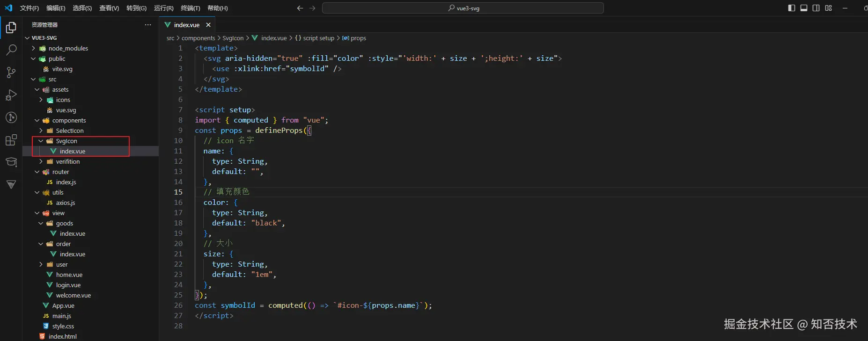Open vite.svg file in explorer
The width and height of the screenshot is (868, 341).
91,69
